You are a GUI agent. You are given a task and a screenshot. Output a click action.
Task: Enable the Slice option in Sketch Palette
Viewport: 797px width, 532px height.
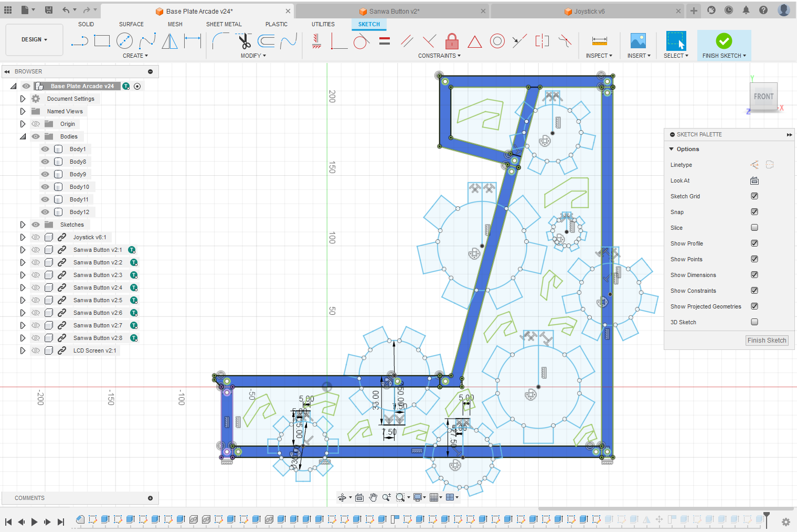754,227
